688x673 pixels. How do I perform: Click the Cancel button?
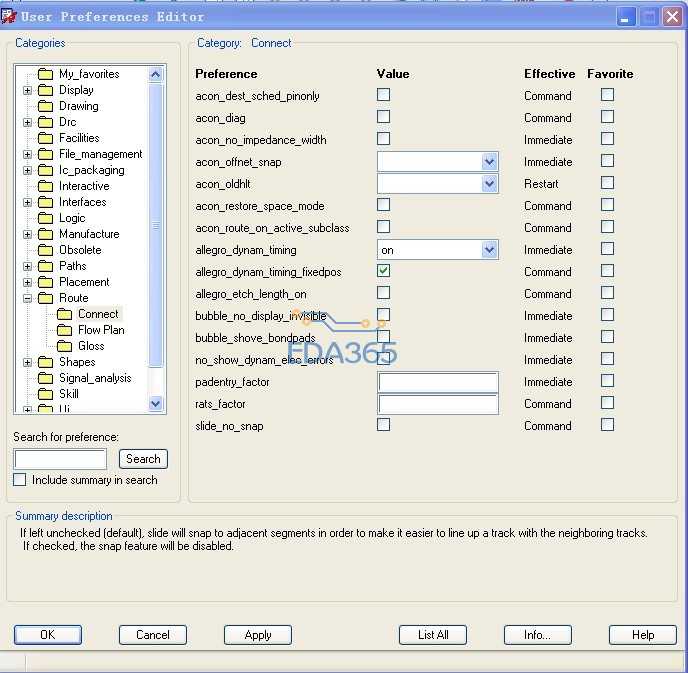click(153, 635)
